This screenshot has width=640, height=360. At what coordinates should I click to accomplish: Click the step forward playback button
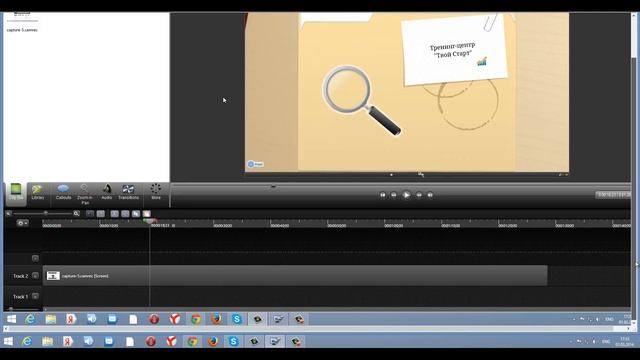pyautogui.click(x=419, y=195)
